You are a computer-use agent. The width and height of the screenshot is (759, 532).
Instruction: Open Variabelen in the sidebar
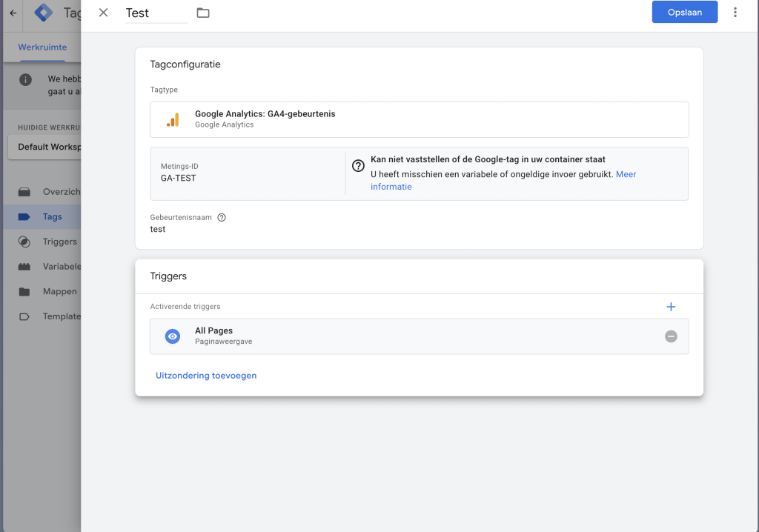point(42,266)
